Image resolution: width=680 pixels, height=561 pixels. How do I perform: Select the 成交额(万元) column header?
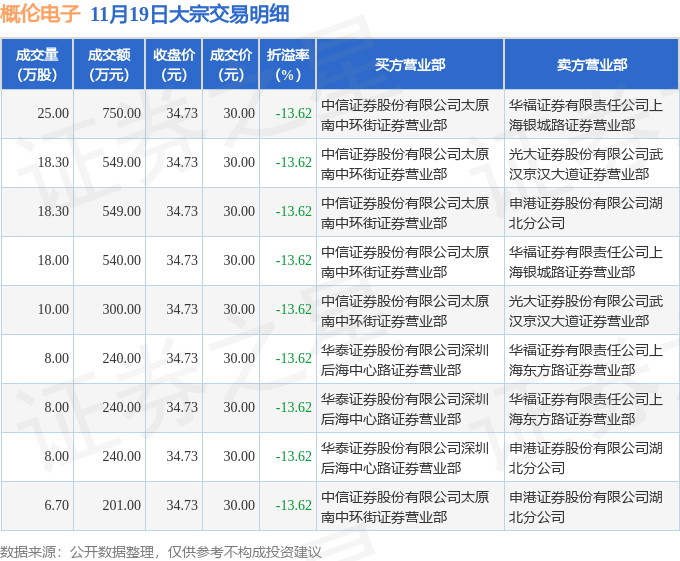109,65
